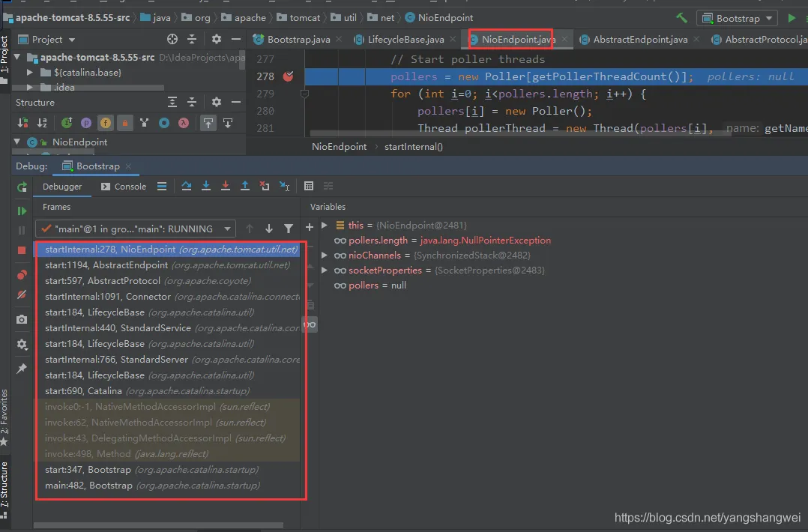The width and height of the screenshot is (808, 532).
Task: Click the Frames panel horizontal scrollbar
Action: pyautogui.click(x=159, y=525)
